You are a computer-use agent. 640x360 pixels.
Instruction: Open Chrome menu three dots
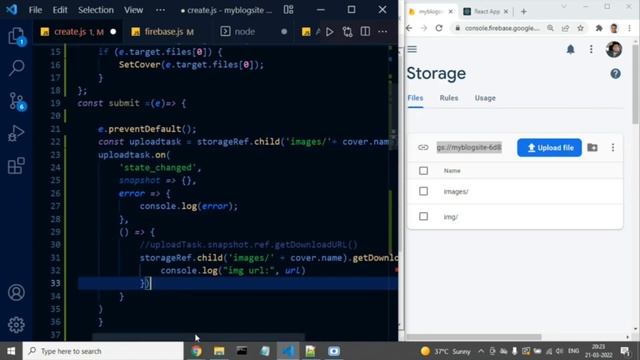(629, 28)
